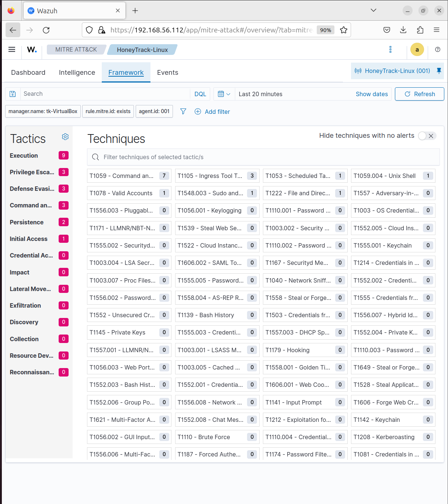Click the browser address bar URL

coord(211,30)
